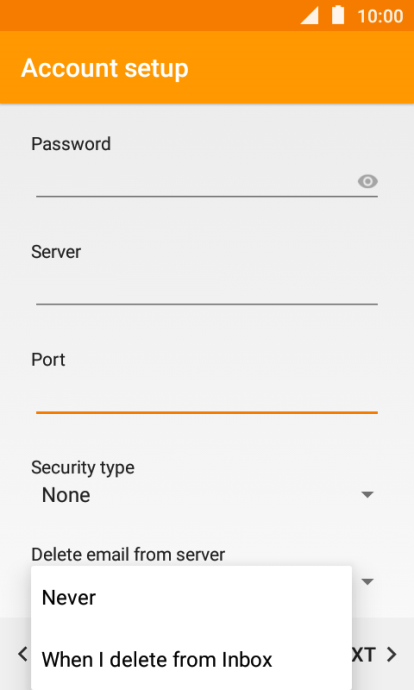This screenshot has width=414, height=690.
Task: Click the Delete email from server dropdown arrow
Action: click(x=367, y=582)
